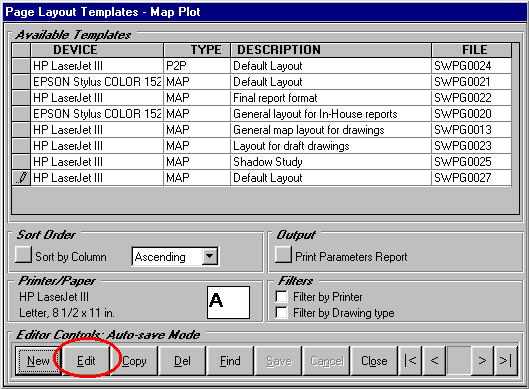Search templates with the Find button
The height and width of the screenshot is (389, 529).
coord(230,361)
